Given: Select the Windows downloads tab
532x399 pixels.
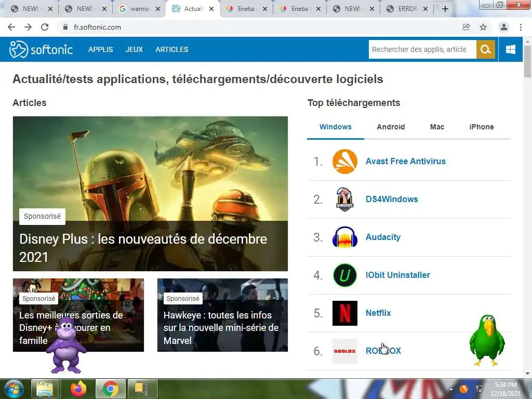Looking at the screenshot, I should click(336, 127).
